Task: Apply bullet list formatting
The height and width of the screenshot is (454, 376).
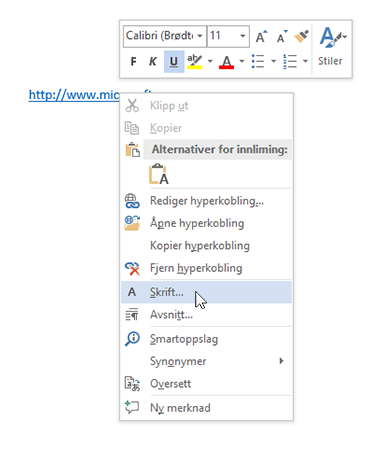Action: [258, 62]
